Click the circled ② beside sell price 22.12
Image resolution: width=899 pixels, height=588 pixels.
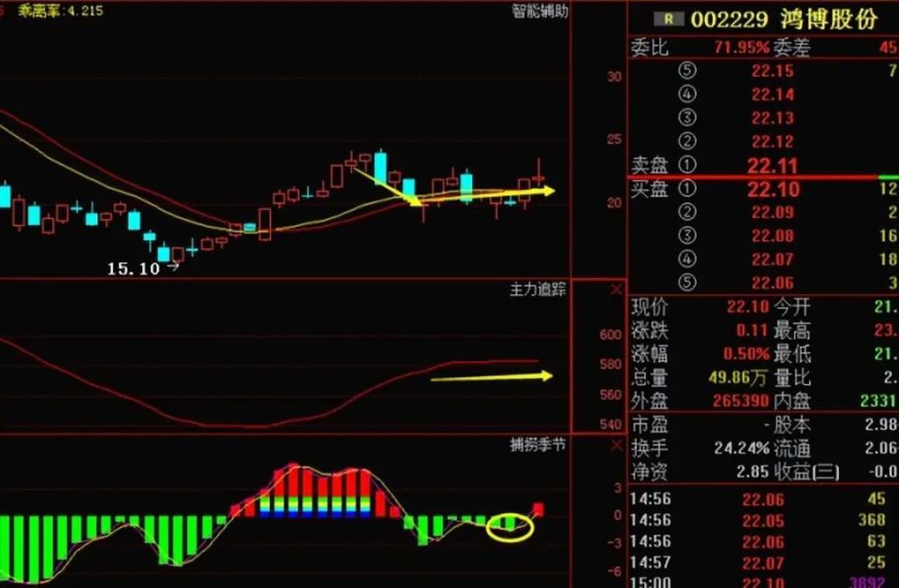click(x=686, y=141)
